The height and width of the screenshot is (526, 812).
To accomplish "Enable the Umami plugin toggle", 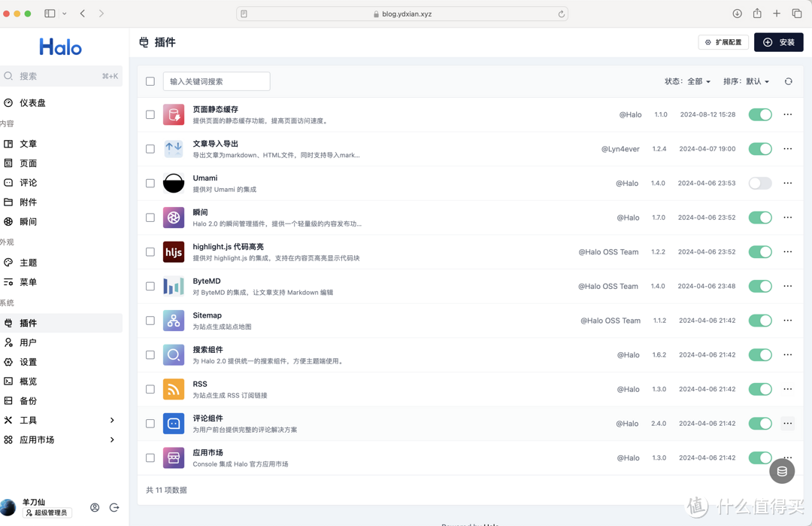I will tap(759, 183).
